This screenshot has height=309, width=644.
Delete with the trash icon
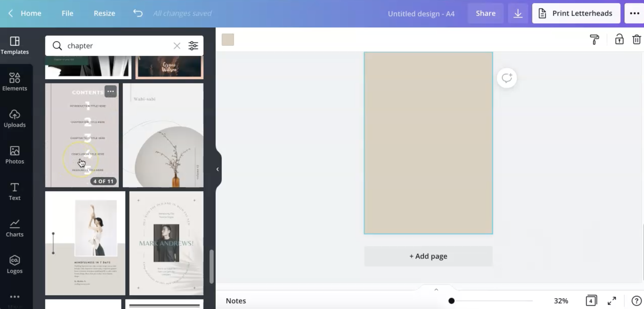click(636, 40)
